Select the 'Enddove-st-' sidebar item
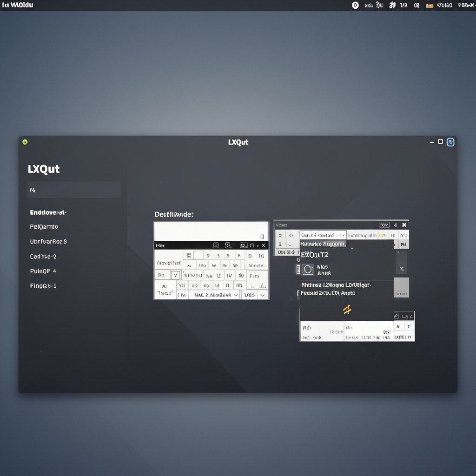 (48, 212)
